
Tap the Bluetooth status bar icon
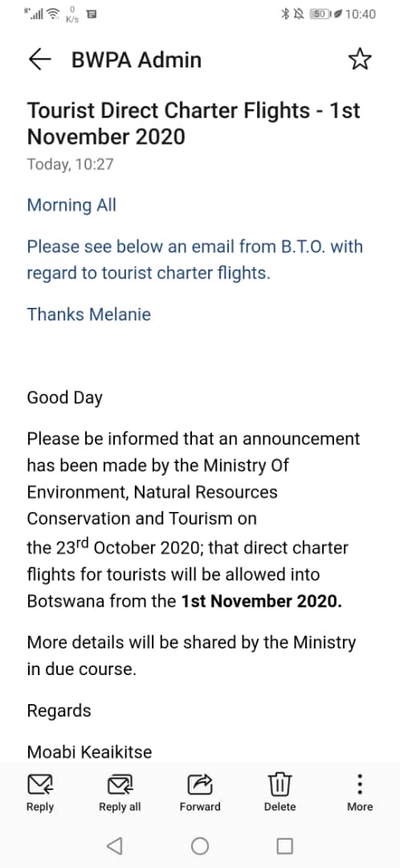(x=285, y=14)
